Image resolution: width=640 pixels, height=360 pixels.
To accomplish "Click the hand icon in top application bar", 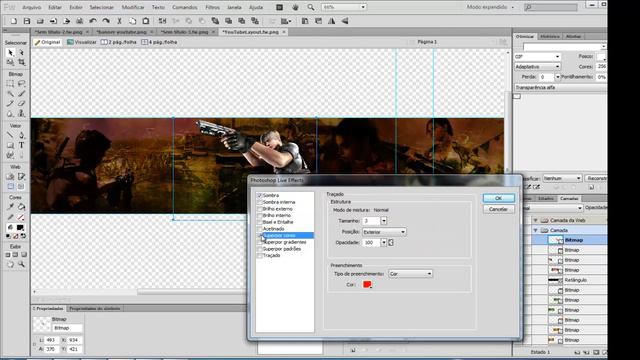I will pyautogui.click(x=296, y=7).
